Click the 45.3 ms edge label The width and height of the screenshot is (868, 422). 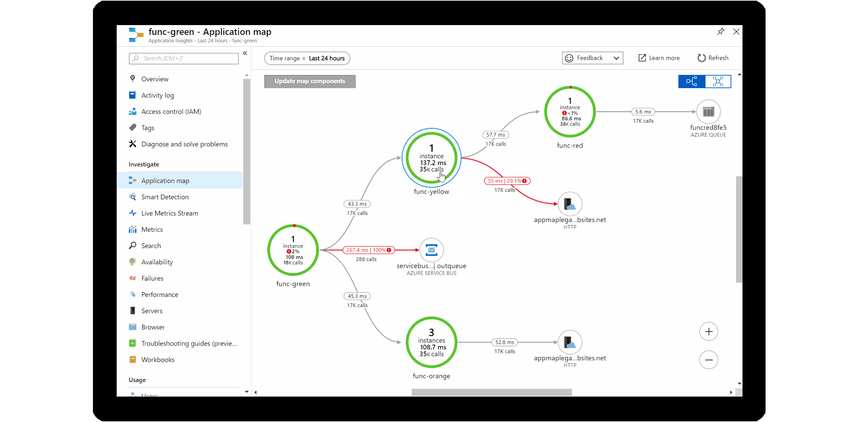pyautogui.click(x=357, y=296)
